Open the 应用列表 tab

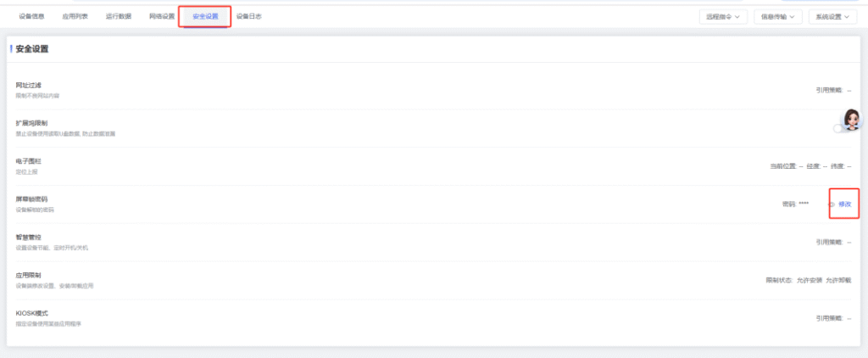click(75, 16)
